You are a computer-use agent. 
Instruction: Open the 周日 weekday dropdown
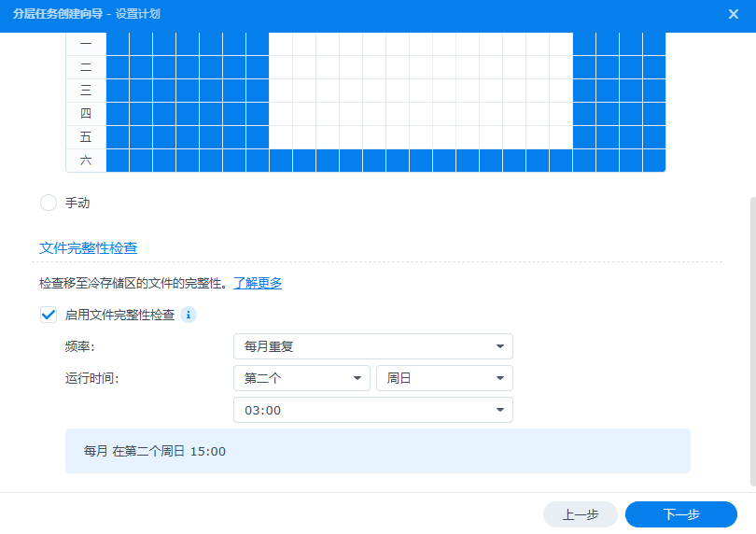click(444, 378)
